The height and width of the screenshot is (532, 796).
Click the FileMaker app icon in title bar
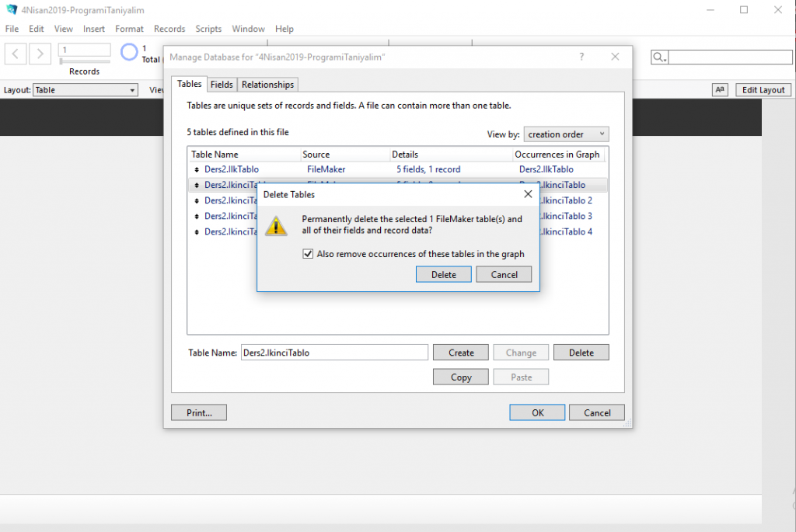click(12, 9)
